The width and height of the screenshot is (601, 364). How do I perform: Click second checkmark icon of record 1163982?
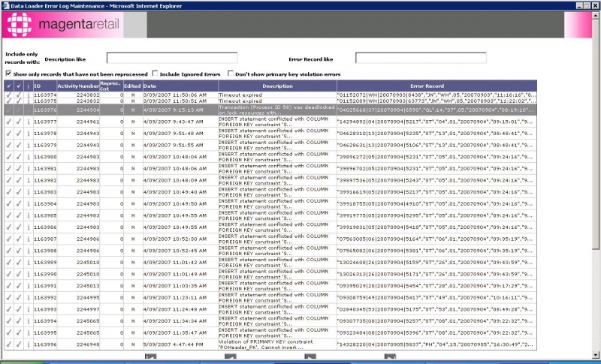(x=19, y=180)
